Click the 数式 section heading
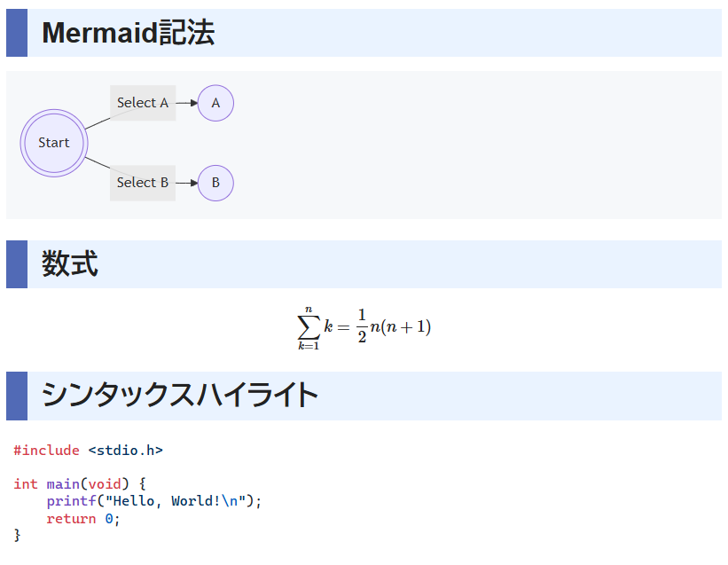 [x=70, y=263]
